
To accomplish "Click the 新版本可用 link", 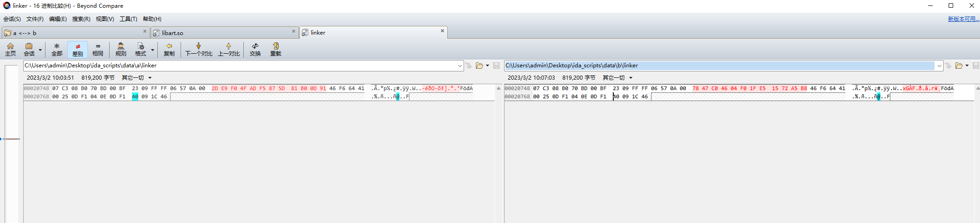I will pos(963,19).
